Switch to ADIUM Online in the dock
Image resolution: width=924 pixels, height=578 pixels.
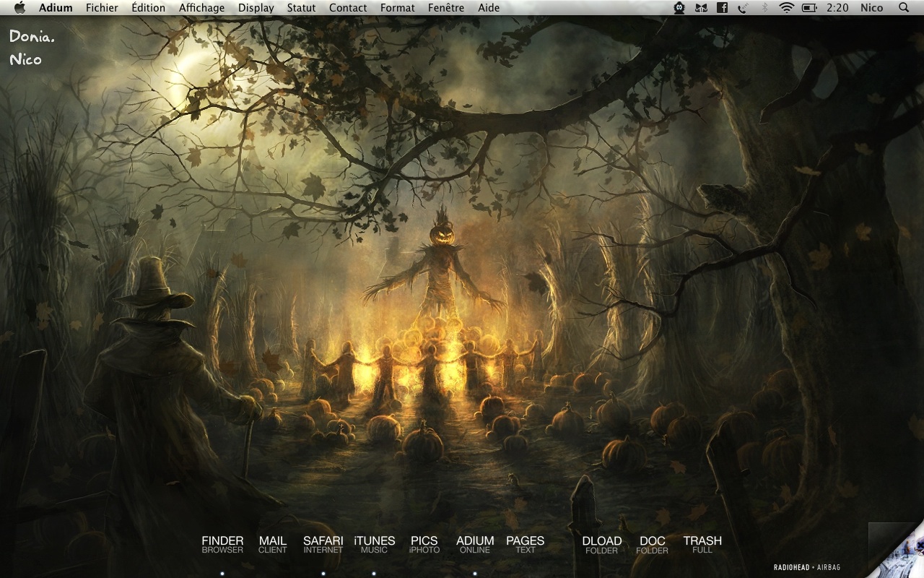(x=475, y=545)
